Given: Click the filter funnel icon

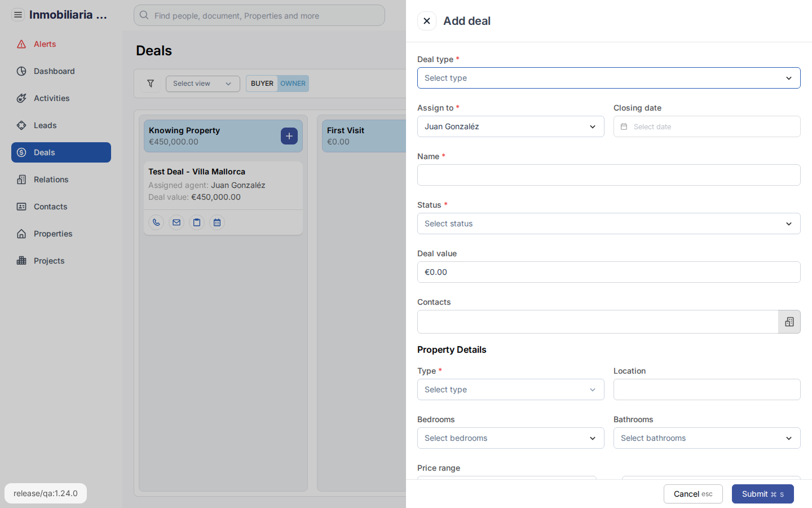Looking at the screenshot, I should [151, 84].
